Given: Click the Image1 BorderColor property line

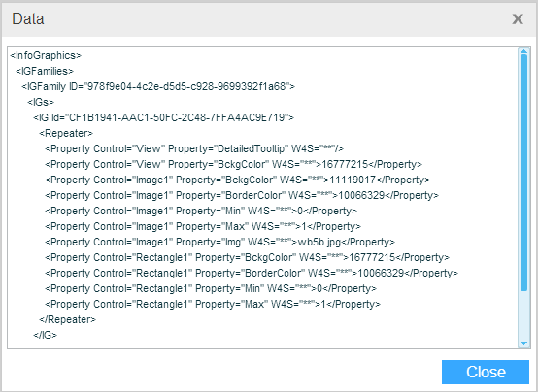Looking at the screenshot, I should 242,195.
